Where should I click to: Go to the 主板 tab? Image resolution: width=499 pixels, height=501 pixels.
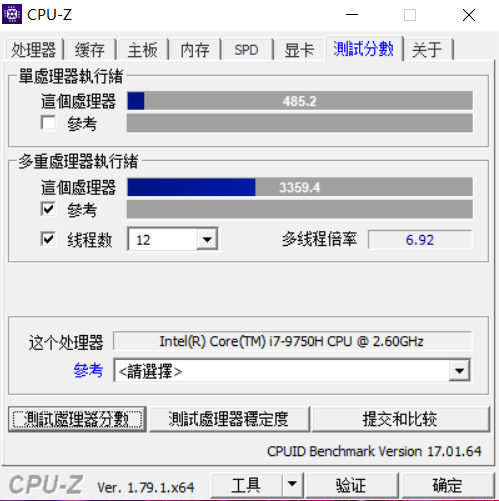click(143, 50)
